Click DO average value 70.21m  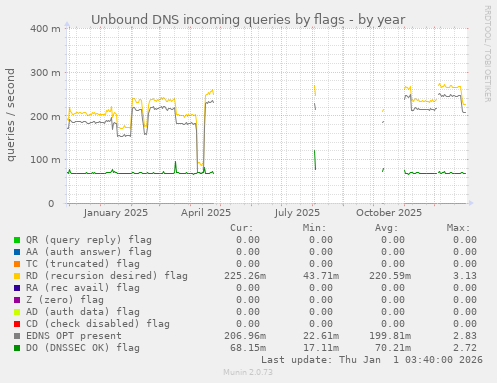pos(393,348)
